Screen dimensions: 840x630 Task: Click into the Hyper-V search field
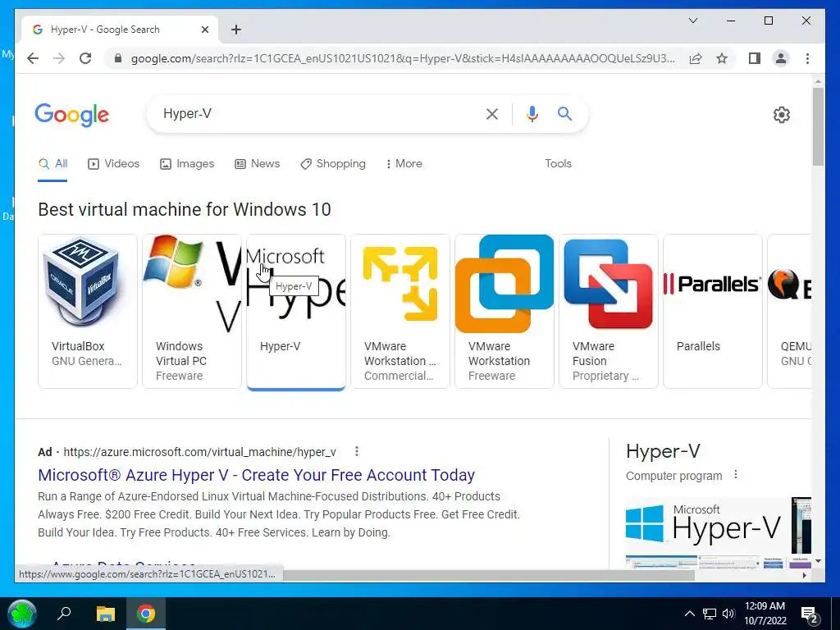[316, 113]
